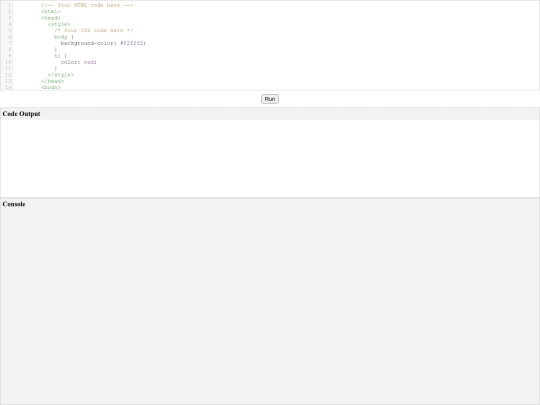540x405 pixels.
Task: Click line number 10 in gutter
Action: click(8, 62)
